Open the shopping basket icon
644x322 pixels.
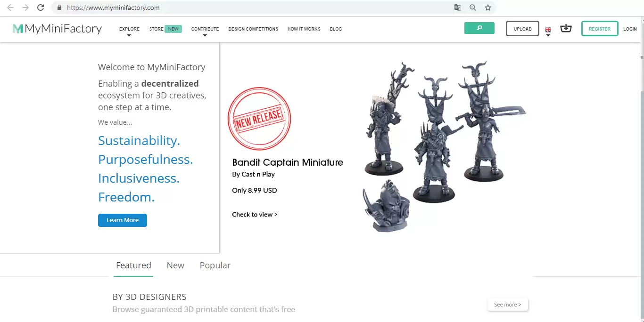(566, 29)
